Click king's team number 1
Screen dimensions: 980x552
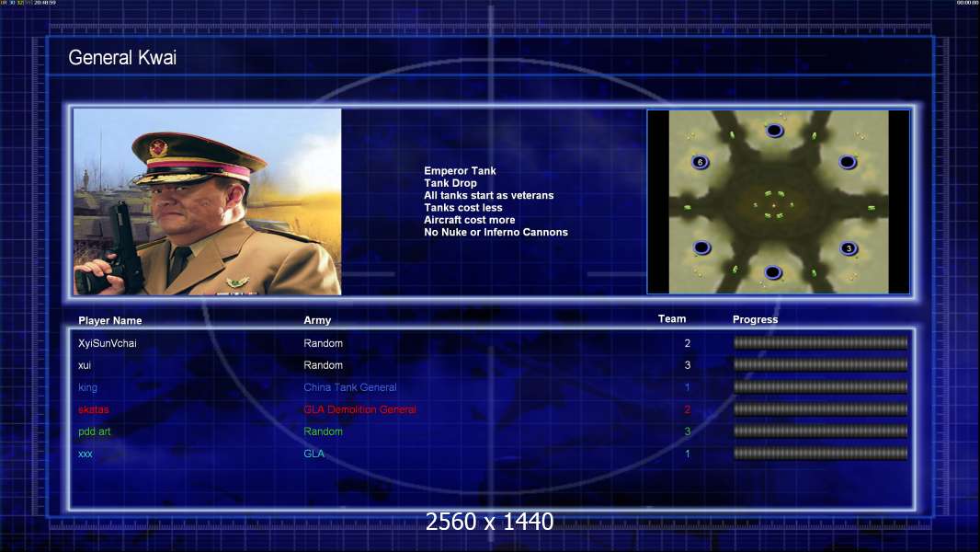click(x=688, y=387)
